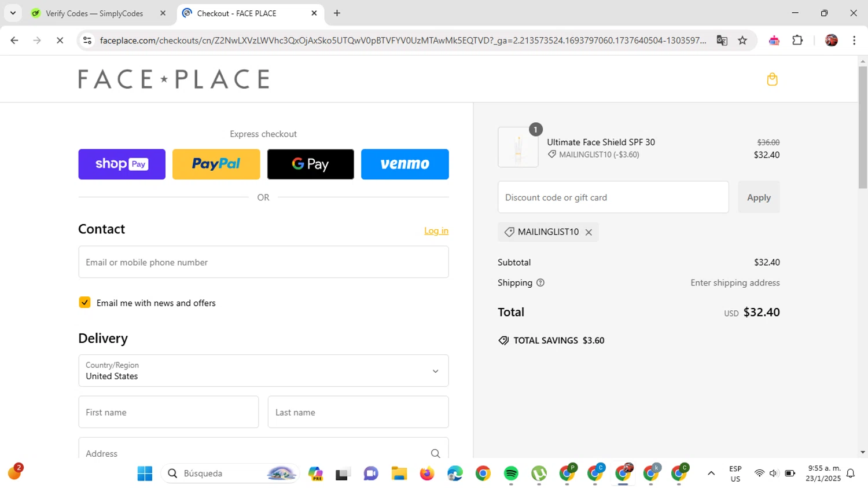Open the Wi-Fi network tray icon

tap(759, 474)
